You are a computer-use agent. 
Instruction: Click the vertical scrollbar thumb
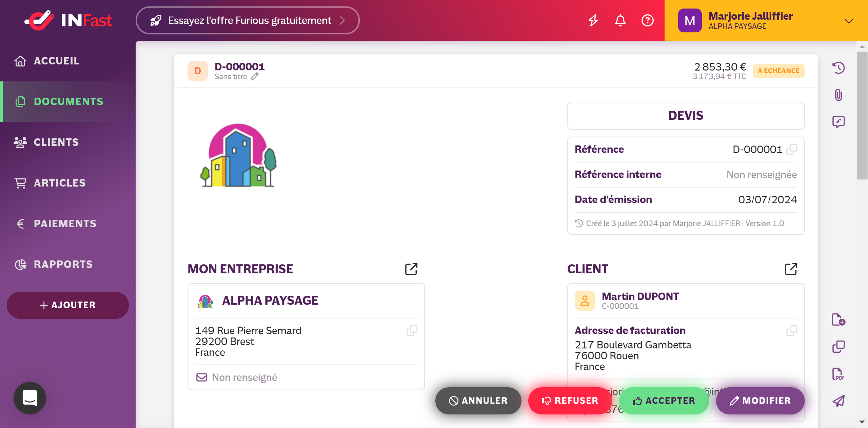tap(862, 115)
